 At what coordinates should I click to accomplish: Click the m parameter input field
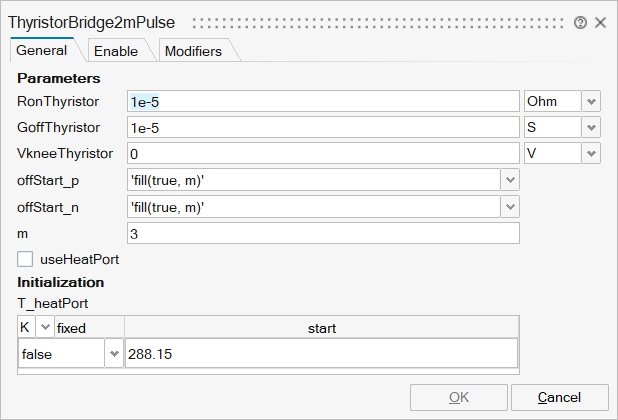[x=323, y=232]
